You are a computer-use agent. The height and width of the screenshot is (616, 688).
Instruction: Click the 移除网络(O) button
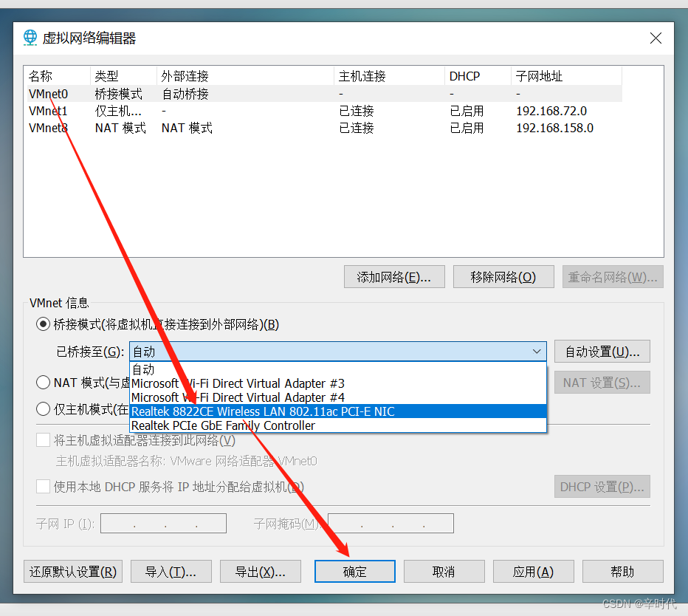pos(503,276)
